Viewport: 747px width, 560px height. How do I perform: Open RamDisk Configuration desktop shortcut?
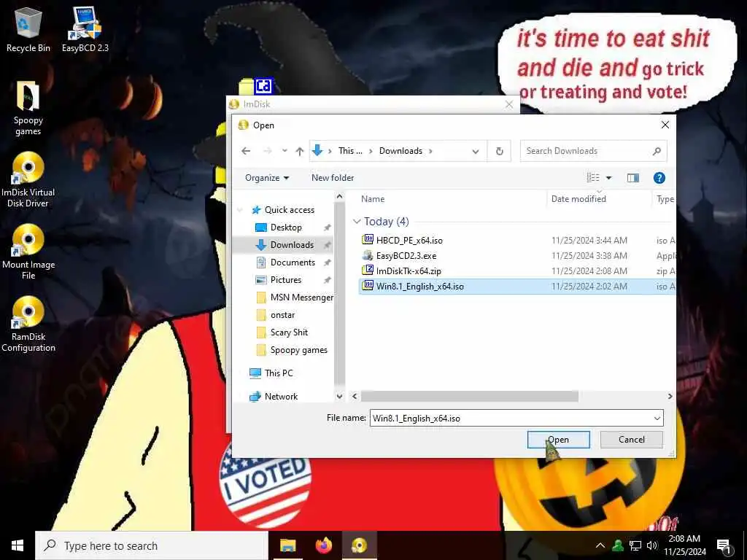click(28, 324)
